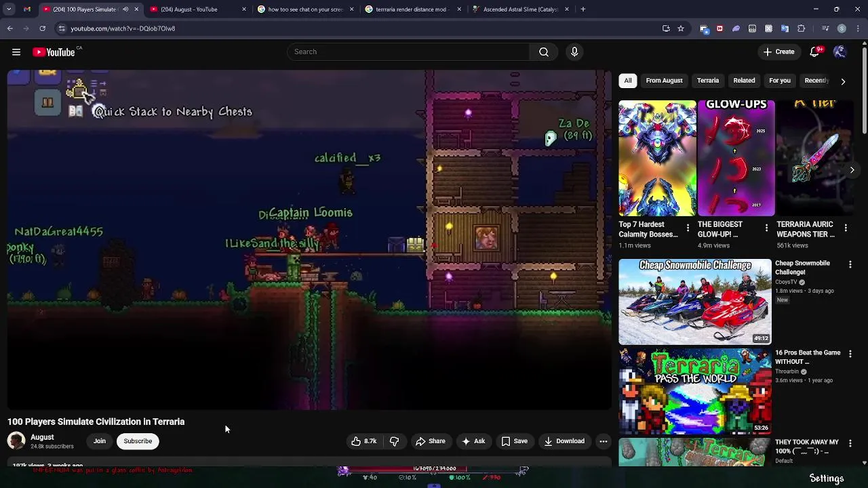Dislike the video with thumbs down
This screenshot has width=868, height=488.
click(394, 441)
